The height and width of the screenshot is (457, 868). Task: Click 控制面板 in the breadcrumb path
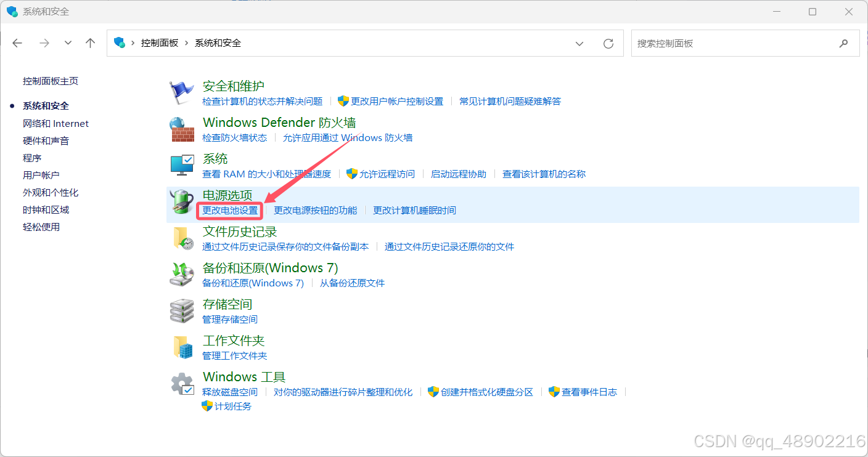point(160,43)
